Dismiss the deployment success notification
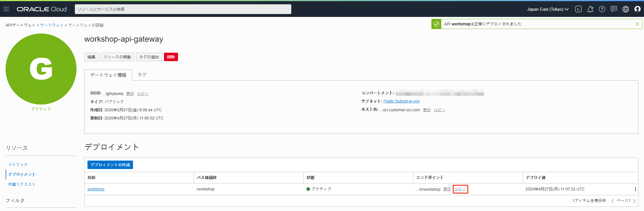The width and height of the screenshot is (644, 211). pos(637,24)
